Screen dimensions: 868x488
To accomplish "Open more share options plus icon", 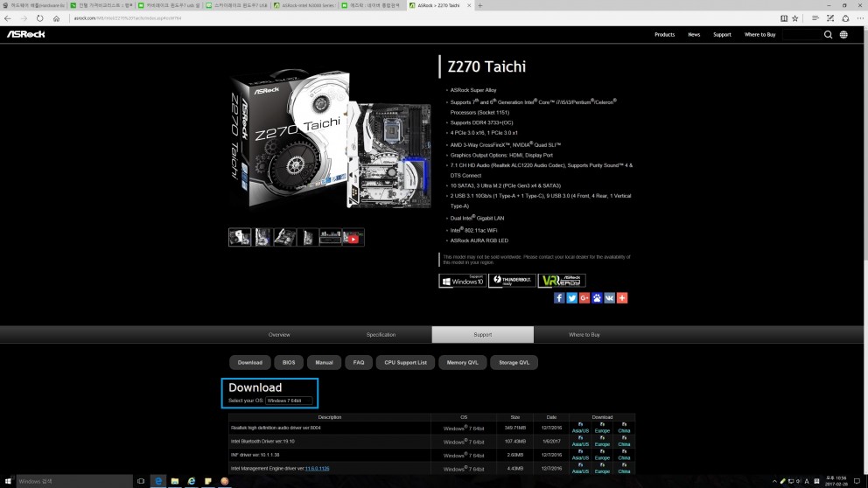I will 622,297.
